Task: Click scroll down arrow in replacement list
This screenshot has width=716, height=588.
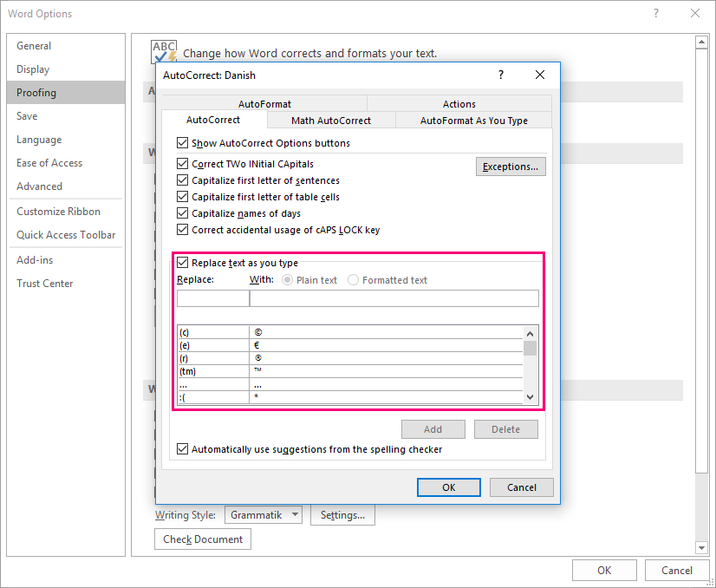Action: click(530, 397)
